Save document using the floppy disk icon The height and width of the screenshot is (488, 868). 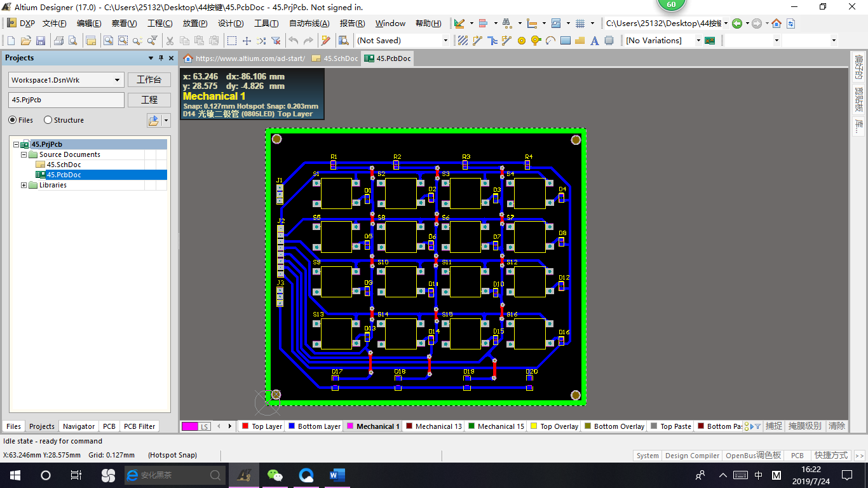[x=40, y=41]
